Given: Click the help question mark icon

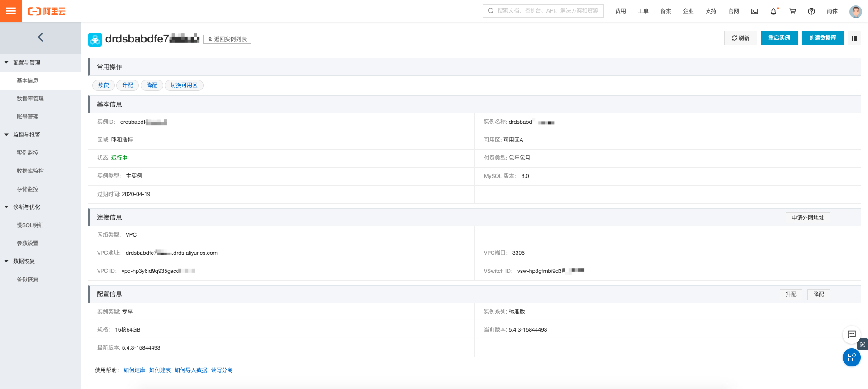Looking at the screenshot, I should click(x=811, y=11).
